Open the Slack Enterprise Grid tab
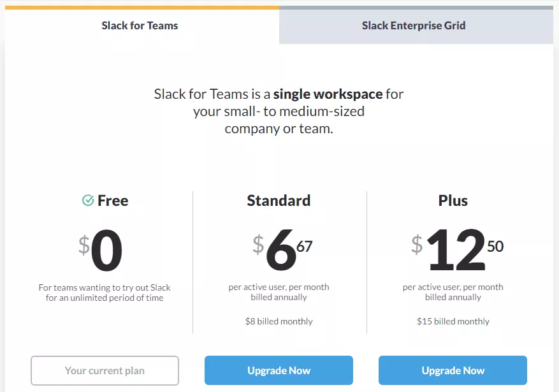The image size is (559, 392). click(414, 26)
